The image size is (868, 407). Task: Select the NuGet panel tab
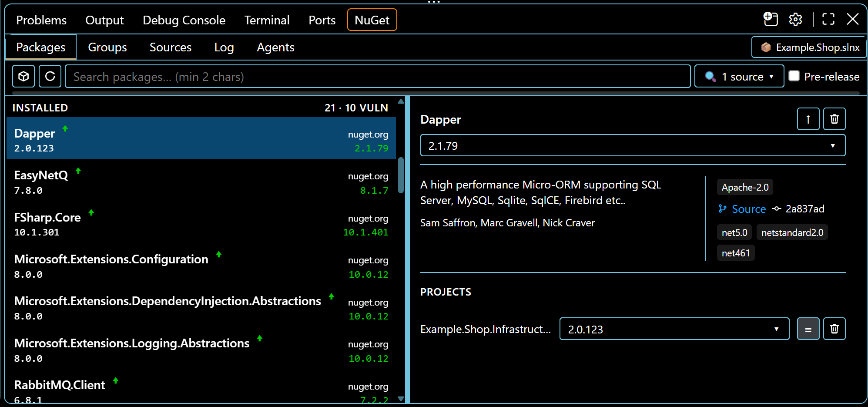point(372,20)
